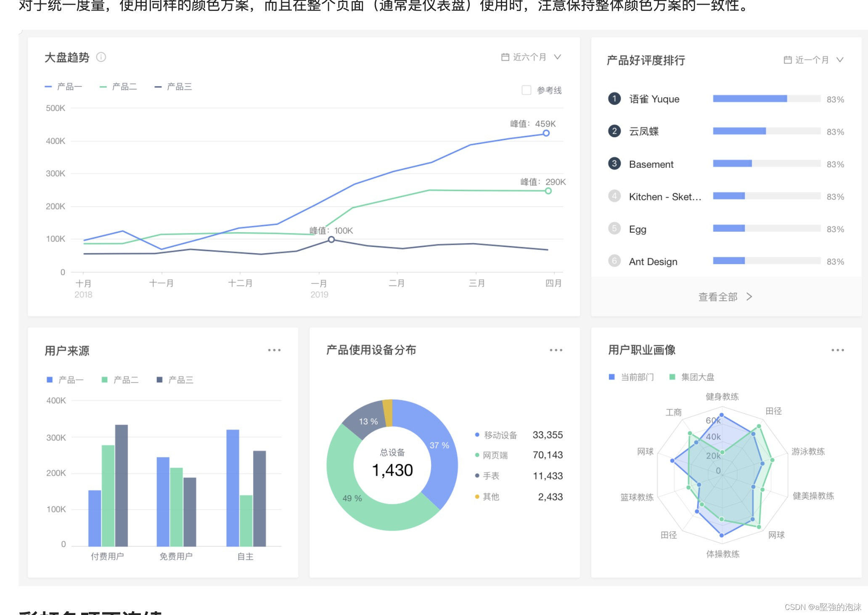Toggle 产品二 legend in 大盘趋势 chart

[x=118, y=87]
